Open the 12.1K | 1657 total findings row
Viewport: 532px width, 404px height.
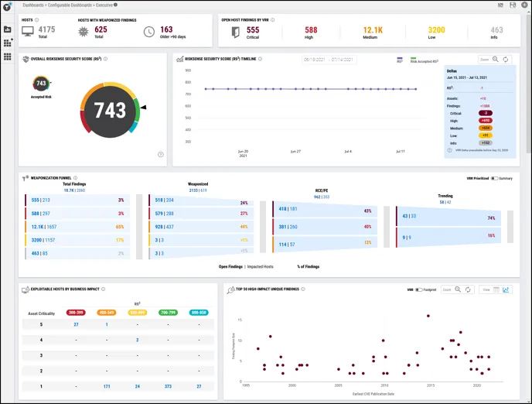pyautogui.click(x=77, y=227)
